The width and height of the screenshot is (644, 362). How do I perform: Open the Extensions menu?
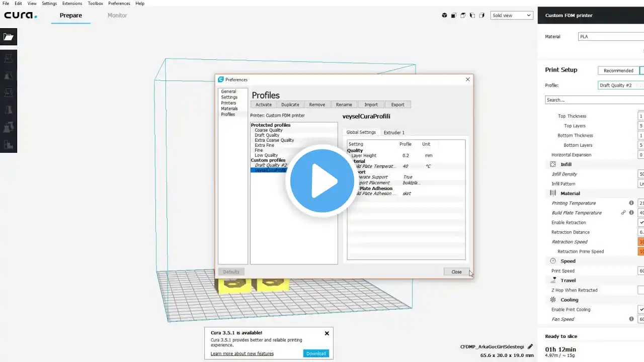[72, 4]
